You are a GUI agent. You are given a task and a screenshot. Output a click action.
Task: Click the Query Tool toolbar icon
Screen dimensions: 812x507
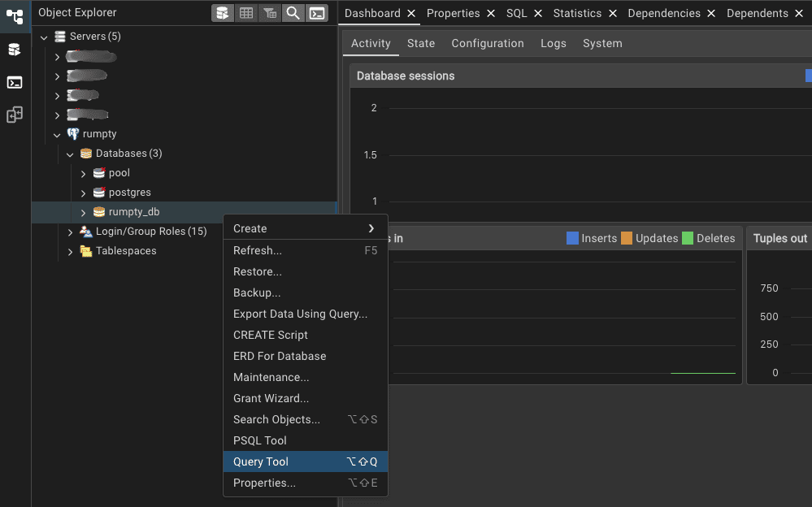[223, 14]
